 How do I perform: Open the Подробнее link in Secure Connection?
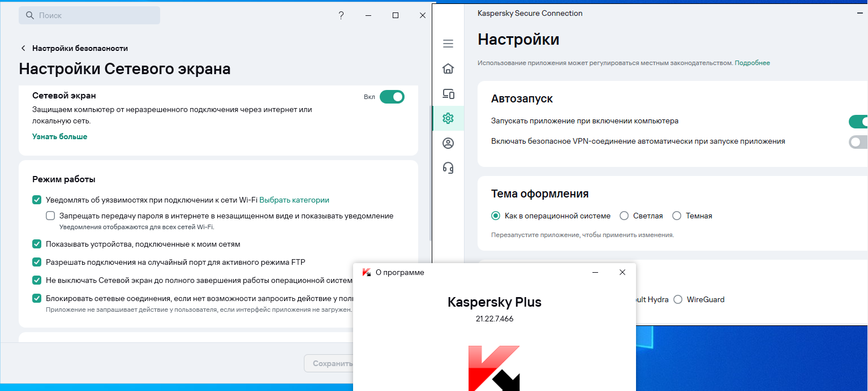coord(752,63)
